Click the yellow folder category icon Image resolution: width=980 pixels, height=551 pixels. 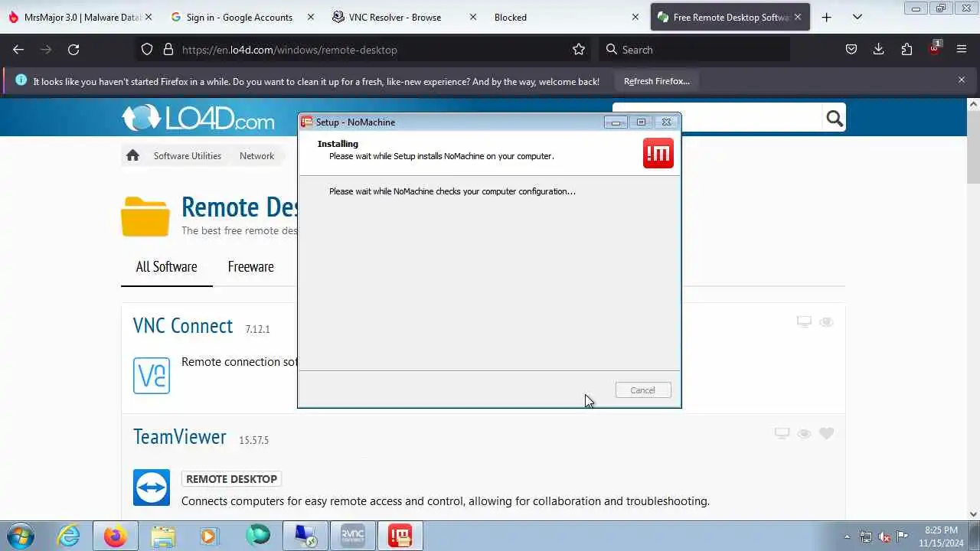(x=145, y=217)
